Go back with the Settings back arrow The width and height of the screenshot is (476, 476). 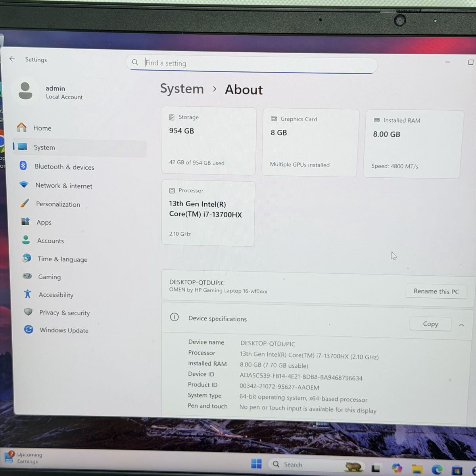click(13, 59)
